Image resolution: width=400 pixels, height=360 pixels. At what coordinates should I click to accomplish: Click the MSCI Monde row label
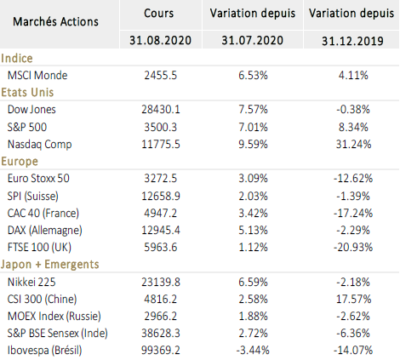pos(37,75)
